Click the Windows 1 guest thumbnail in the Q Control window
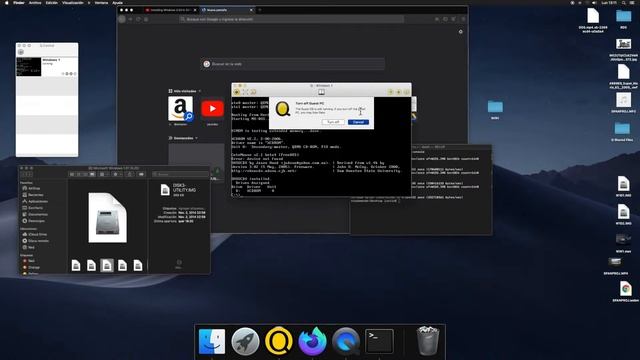The image size is (640, 360). pyautogui.click(x=29, y=67)
